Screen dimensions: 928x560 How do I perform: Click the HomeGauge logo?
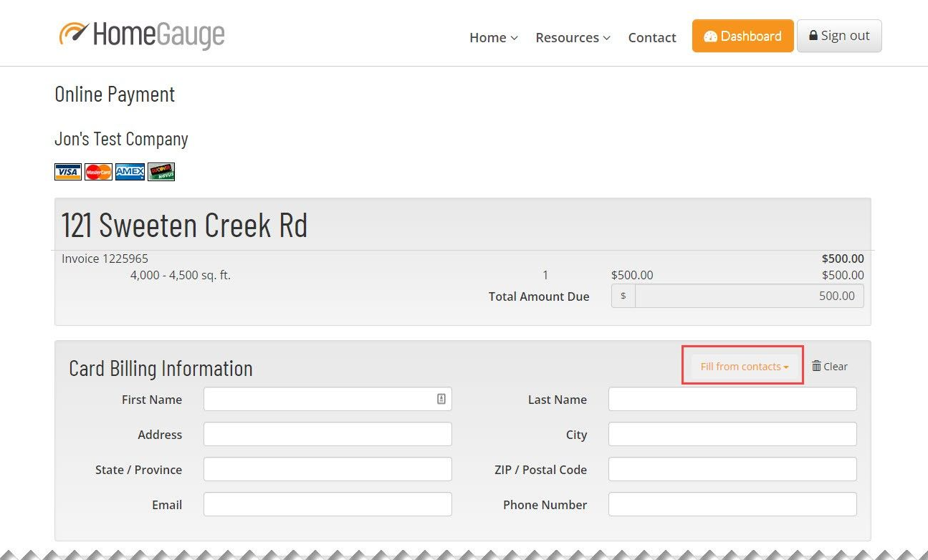click(x=142, y=34)
